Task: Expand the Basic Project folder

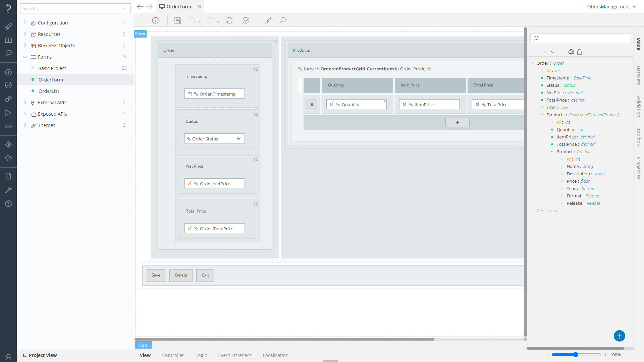Action: 33,68
